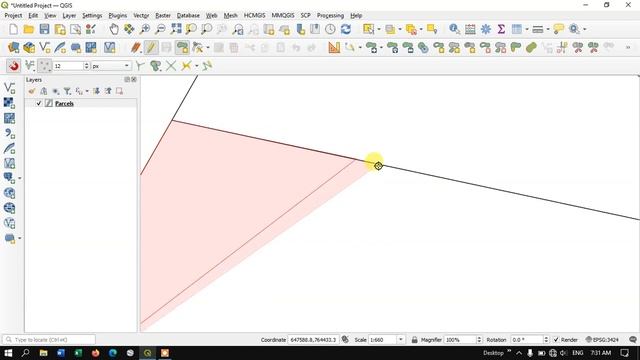
Task: Open the Layer menu
Action: tap(69, 16)
